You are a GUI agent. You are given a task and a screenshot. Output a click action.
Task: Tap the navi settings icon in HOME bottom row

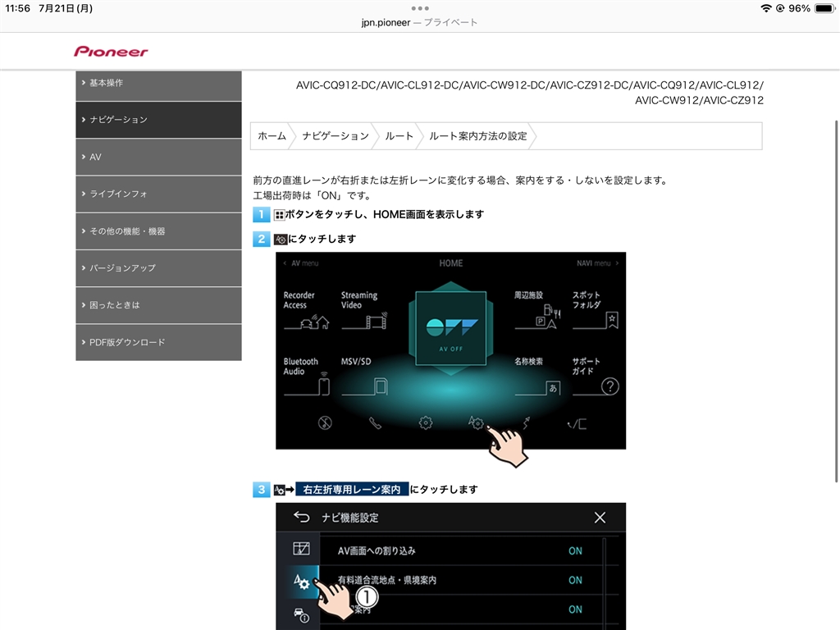[476, 422]
